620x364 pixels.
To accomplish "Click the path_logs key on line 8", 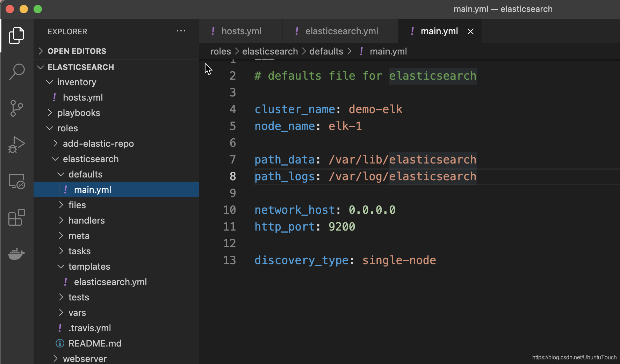I will 285,176.
